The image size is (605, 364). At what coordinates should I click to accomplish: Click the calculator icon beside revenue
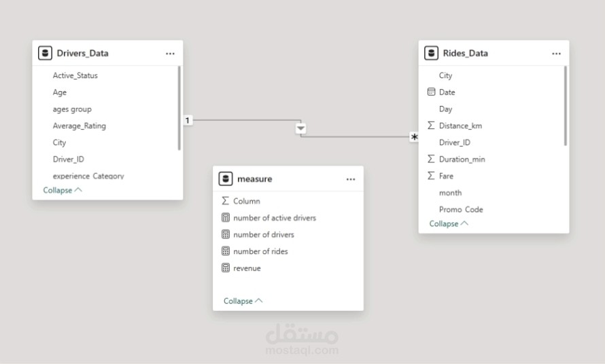226,268
